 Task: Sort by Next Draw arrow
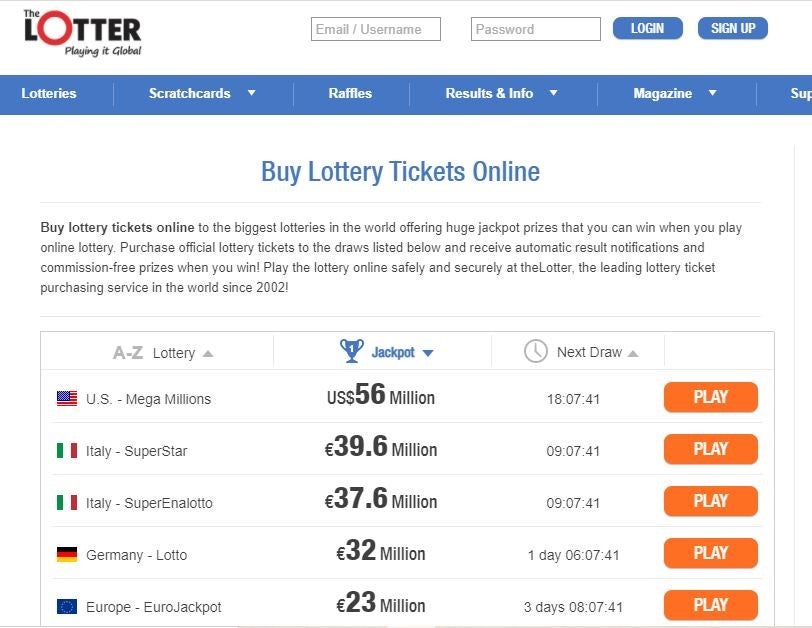click(x=633, y=354)
